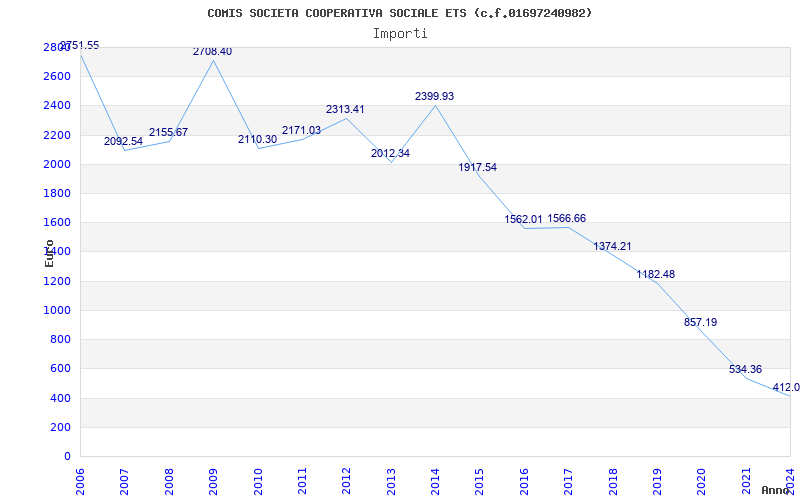Click the 2000 y-axis tick label
The height and width of the screenshot is (500, 800).
[57, 165]
